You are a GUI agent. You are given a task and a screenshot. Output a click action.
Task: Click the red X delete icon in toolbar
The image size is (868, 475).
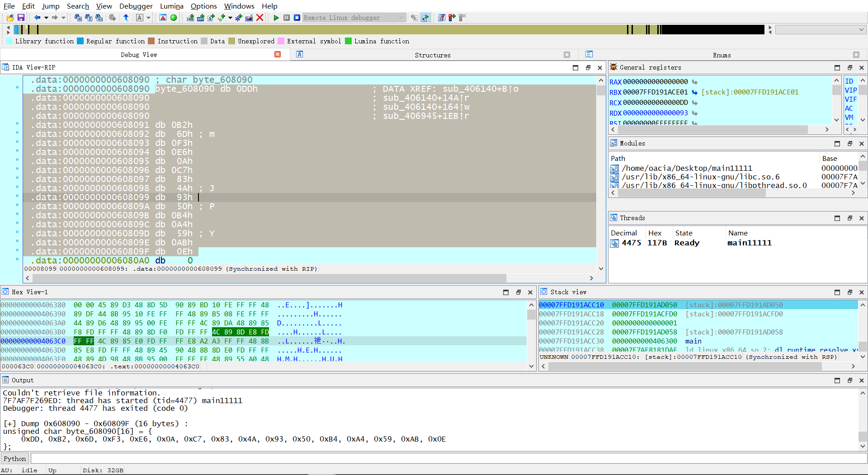pyautogui.click(x=260, y=18)
